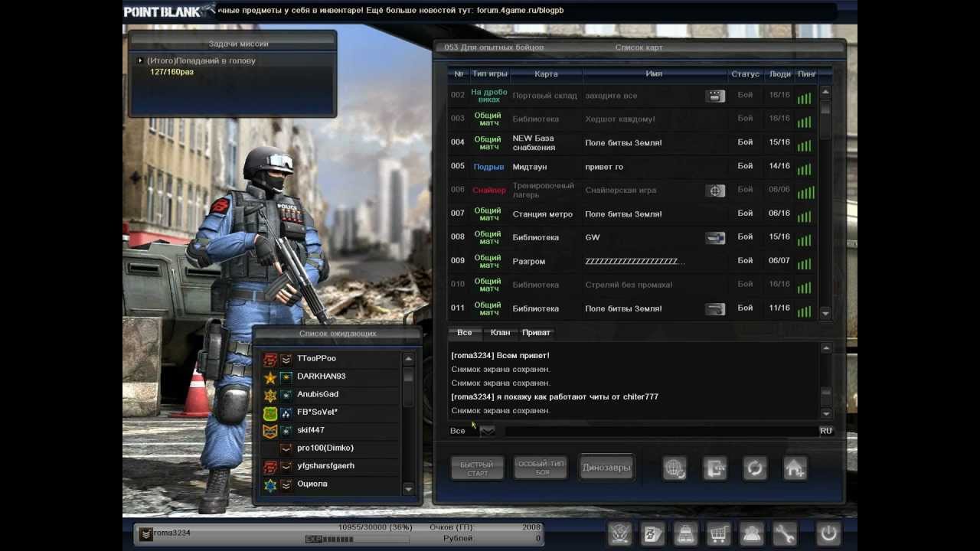Screen dimensions: 980x551
Task: Sort rooms by Тип игры column header
Action: [x=490, y=74]
